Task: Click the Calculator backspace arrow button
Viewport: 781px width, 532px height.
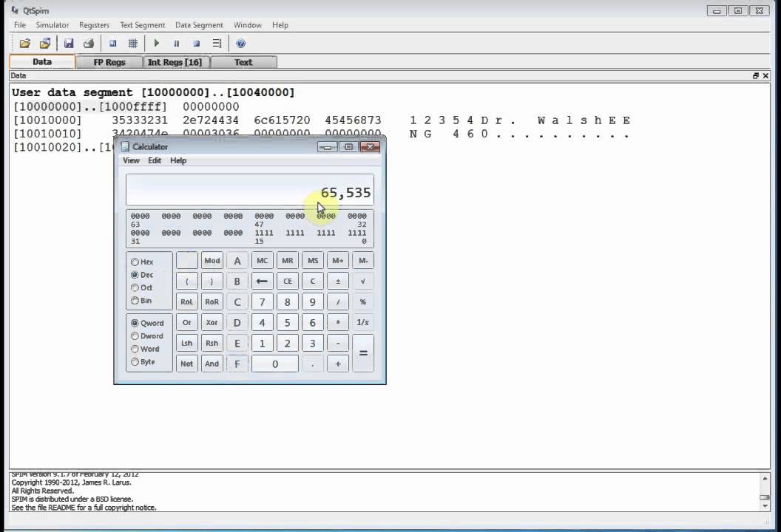Action: tap(262, 282)
